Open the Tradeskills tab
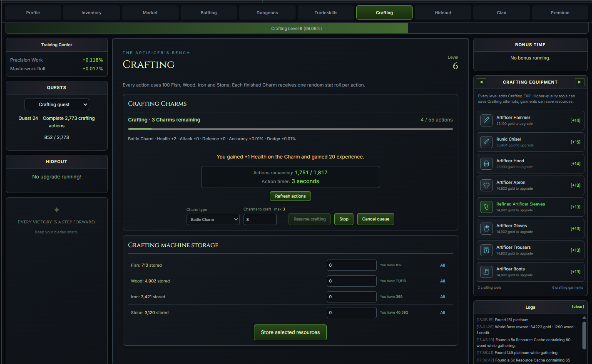 (x=326, y=12)
